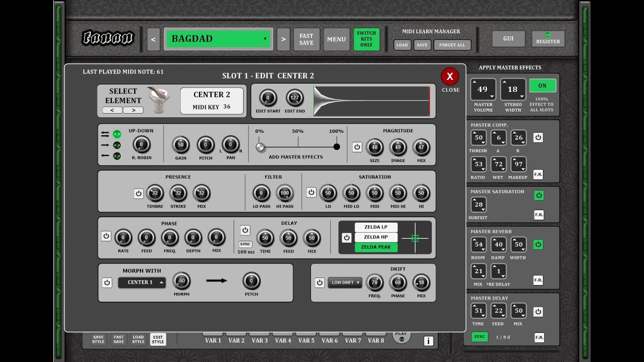Select ZELDA LP filter type
Viewport: 644px width, 362px height.
click(x=376, y=227)
